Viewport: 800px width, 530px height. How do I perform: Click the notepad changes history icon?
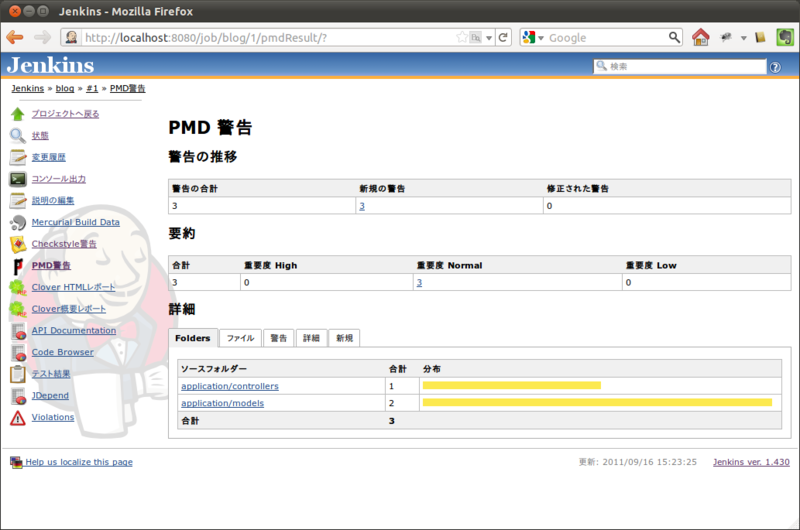17,157
